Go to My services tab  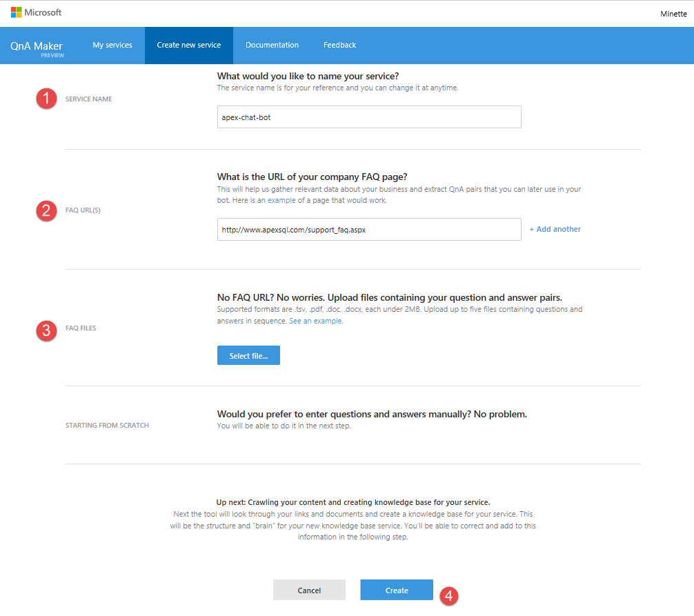coord(112,45)
